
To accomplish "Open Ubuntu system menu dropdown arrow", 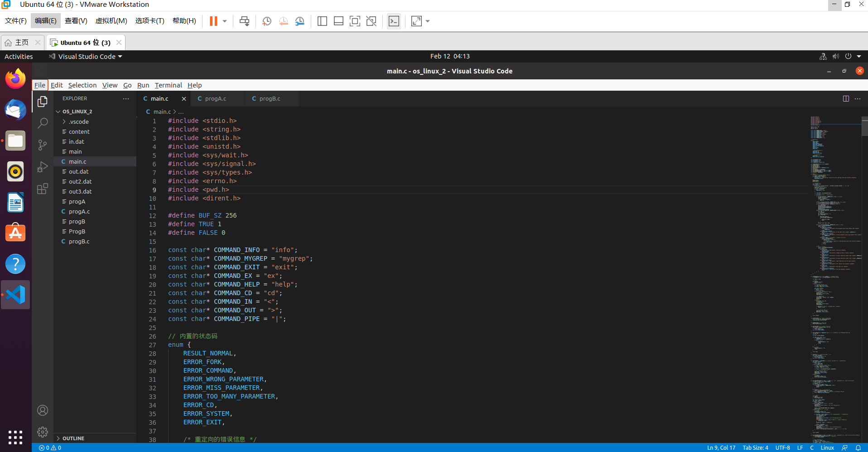I will pos(859,56).
